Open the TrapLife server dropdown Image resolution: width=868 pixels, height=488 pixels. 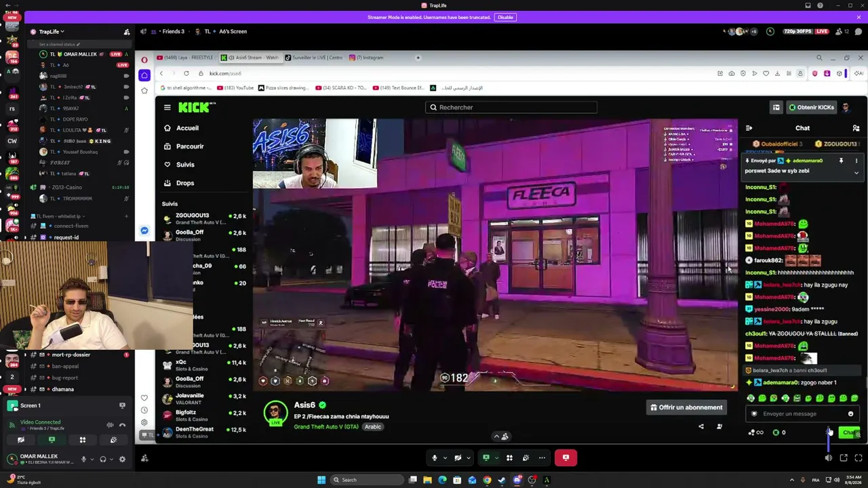tap(51, 32)
